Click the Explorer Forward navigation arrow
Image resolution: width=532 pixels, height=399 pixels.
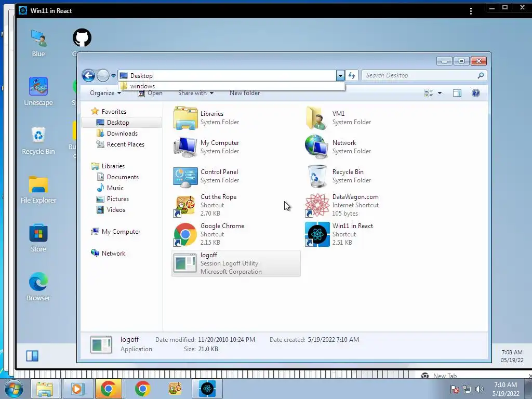(103, 75)
